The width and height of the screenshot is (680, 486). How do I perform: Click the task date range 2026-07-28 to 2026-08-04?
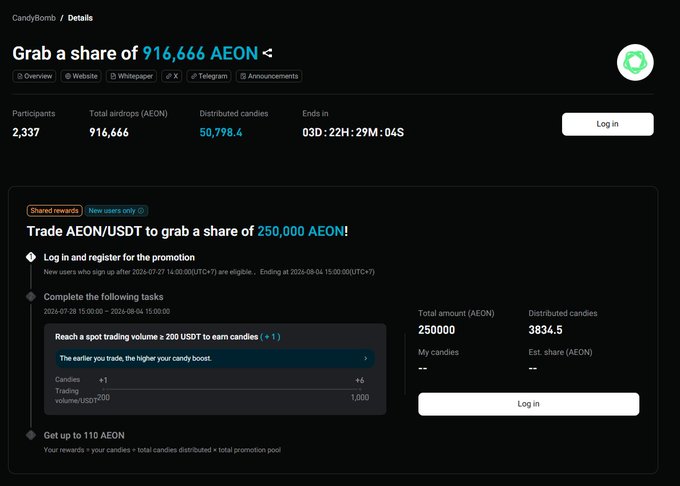tap(107, 311)
